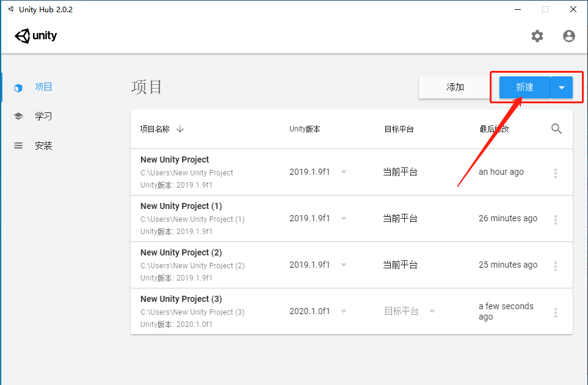The height and width of the screenshot is (385, 588).
Task: Open the settings gear icon
Action: (537, 36)
